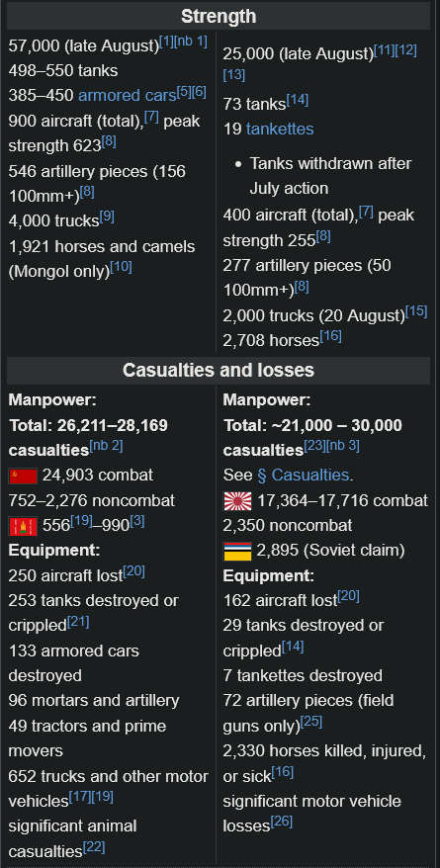Open footnote nb 2 after Soviet casualties
The width and height of the screenshot is (440, 868).
pyautogui.click(x=106, y=446)
